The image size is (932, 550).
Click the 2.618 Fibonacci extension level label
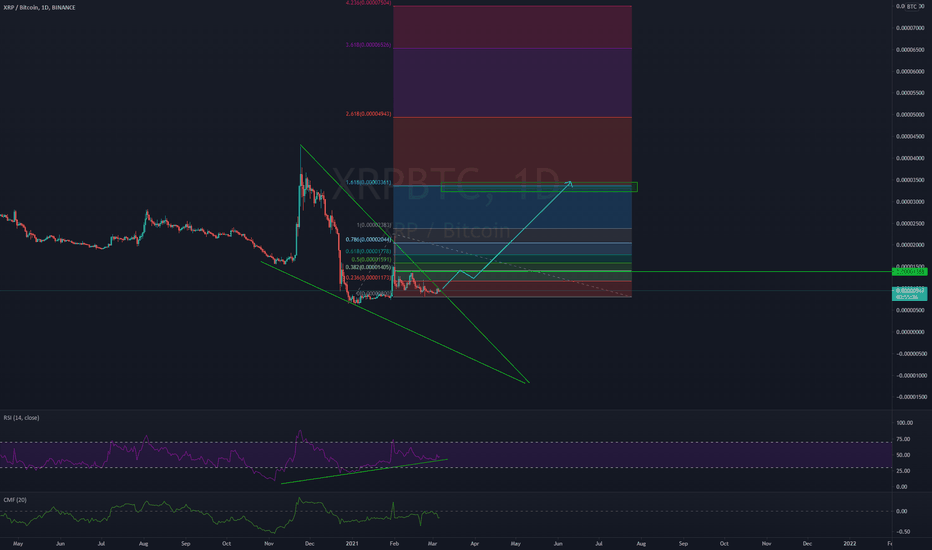(369, 114)
